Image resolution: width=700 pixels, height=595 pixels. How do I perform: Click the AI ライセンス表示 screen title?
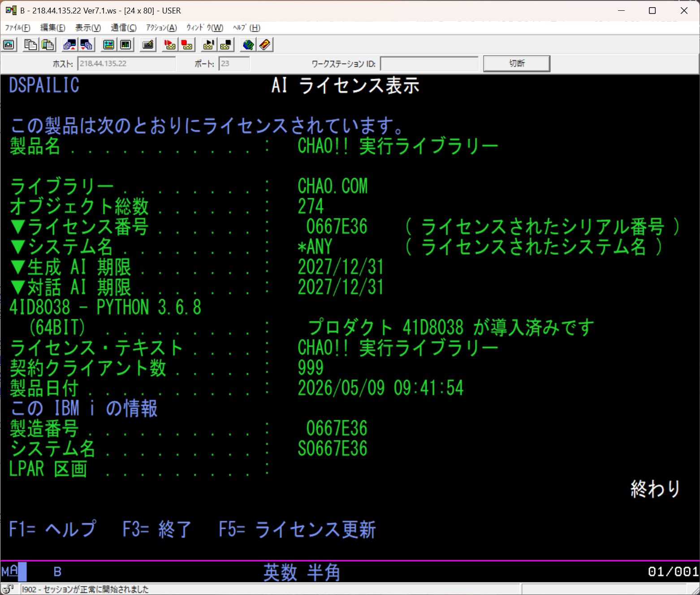346,85
